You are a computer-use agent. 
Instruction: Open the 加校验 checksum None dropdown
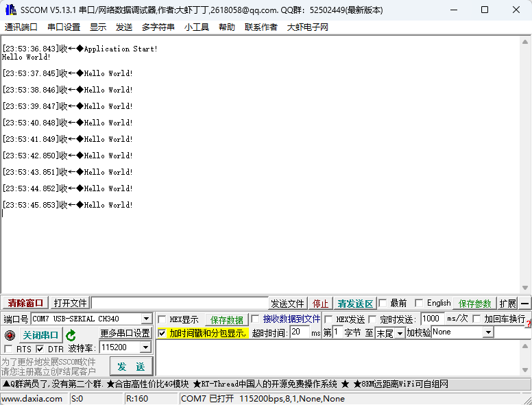coord(488,332)
